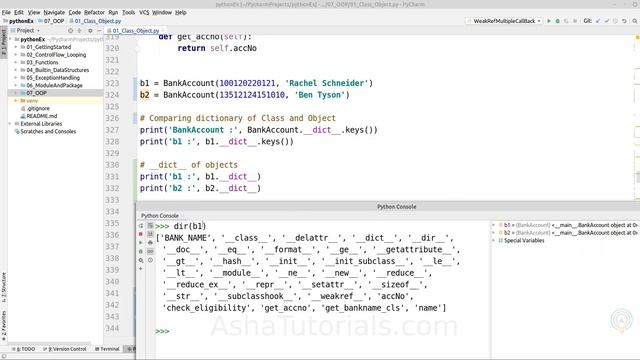Viewport: 640px width, 360px height.
Task: Expand b1 variable in console variables
Action: pos(494,225)
